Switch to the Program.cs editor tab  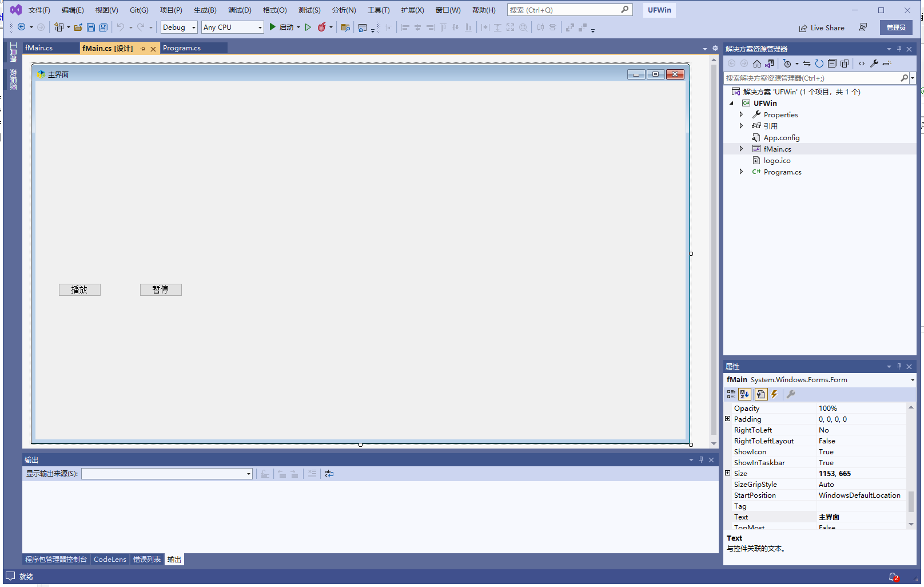pos(182,48)
